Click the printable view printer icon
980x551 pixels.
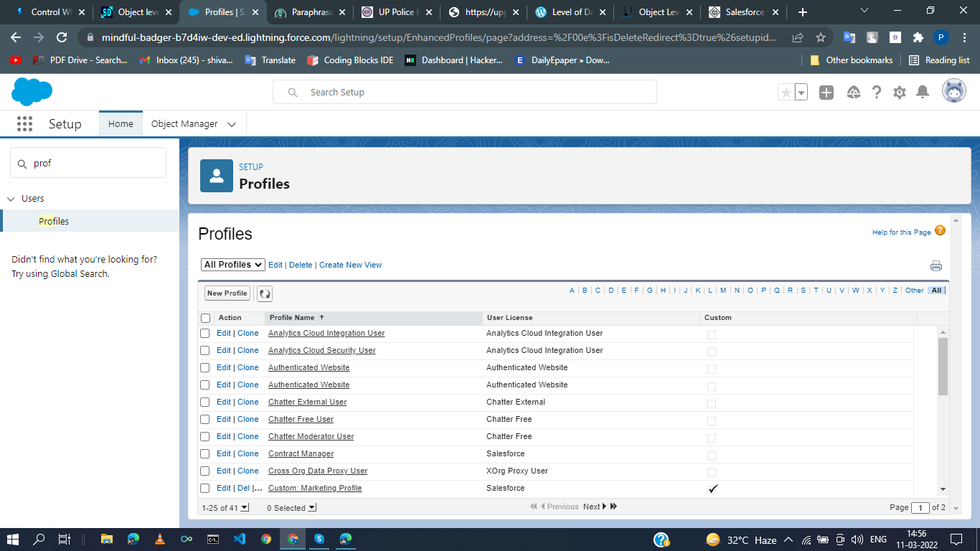tap(936, 266)
